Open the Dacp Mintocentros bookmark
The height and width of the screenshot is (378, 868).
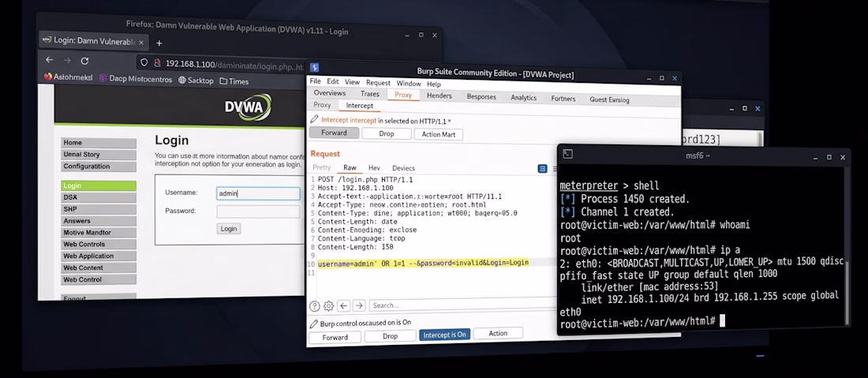coord(136,79)
